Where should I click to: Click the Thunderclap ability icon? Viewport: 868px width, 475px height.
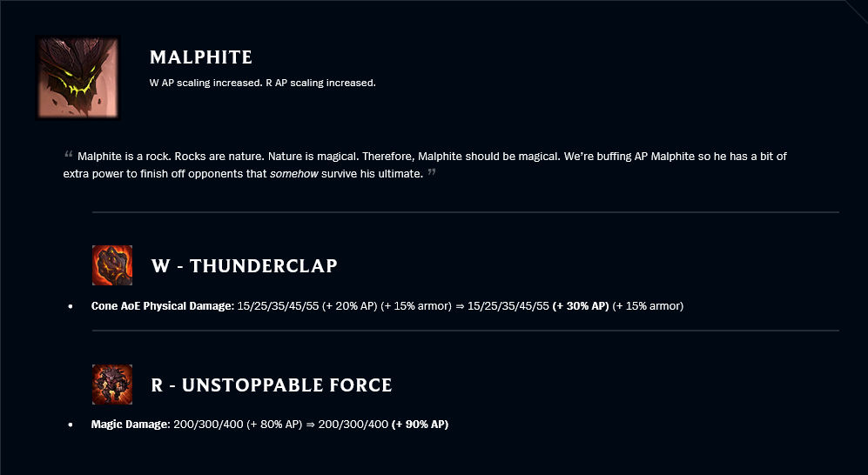[x=112, y=265]
